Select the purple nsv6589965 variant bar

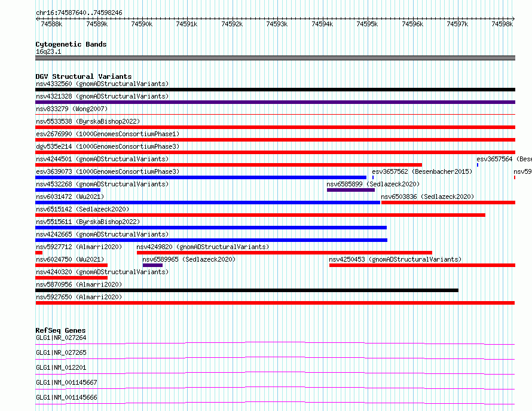tap(152, 265)
